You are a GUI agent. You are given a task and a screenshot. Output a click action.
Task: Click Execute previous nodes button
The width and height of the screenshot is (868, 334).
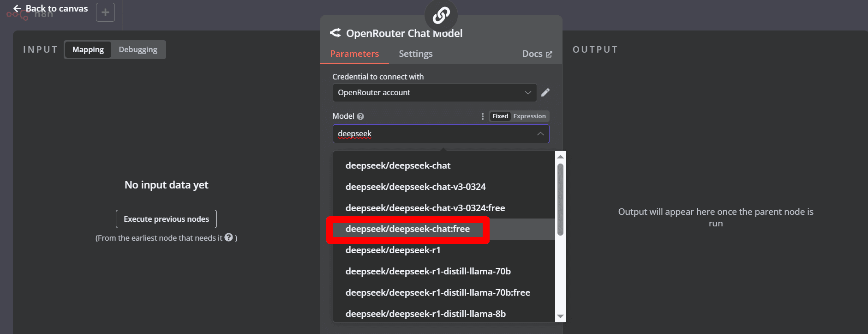[166, 219]
